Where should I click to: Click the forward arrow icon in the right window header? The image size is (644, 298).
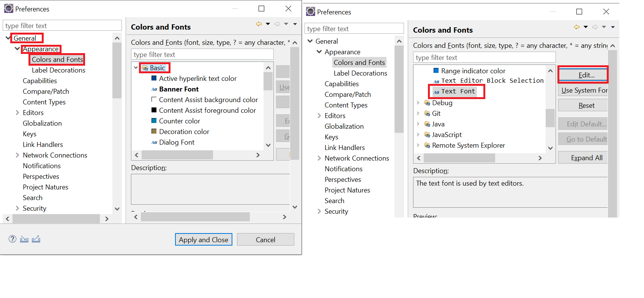coord(595,27)
